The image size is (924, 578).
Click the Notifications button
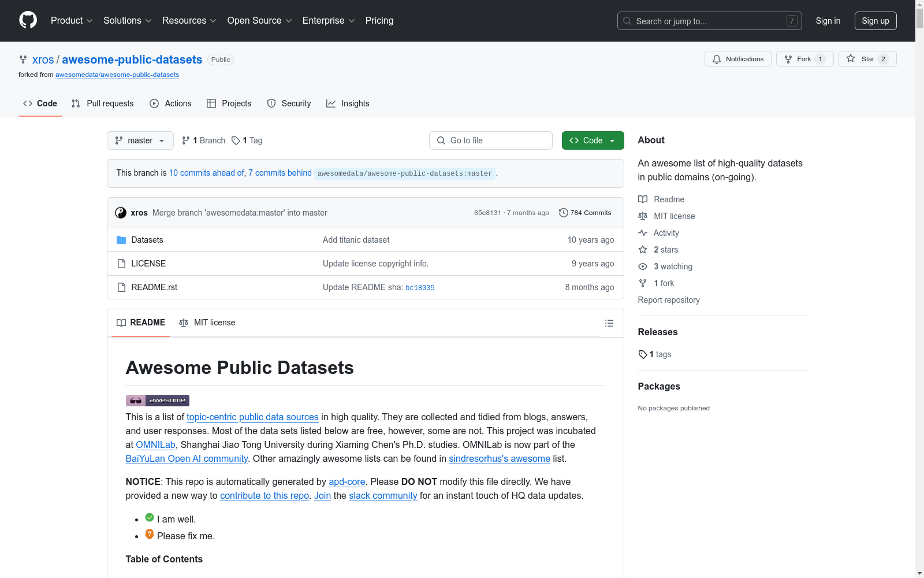738,59
